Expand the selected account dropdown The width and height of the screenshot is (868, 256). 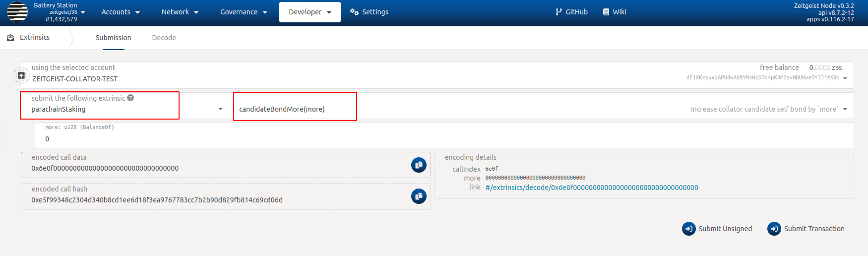pyautogui.click(x=845, y=78)
